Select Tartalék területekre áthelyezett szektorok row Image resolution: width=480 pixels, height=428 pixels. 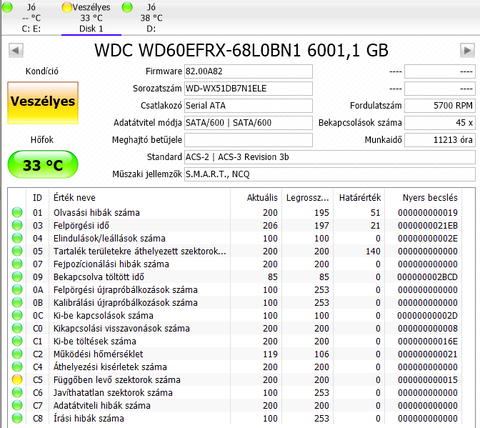pos(235,251)
